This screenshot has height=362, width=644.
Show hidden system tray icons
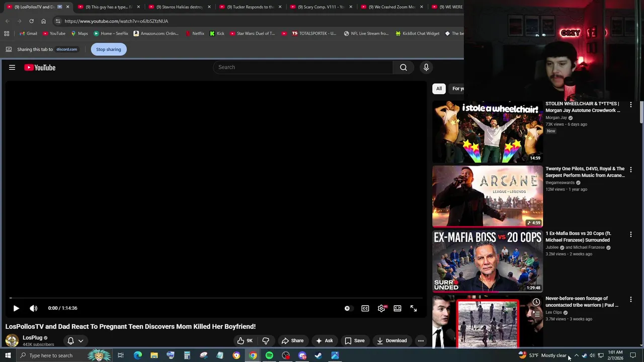(577, 355)
